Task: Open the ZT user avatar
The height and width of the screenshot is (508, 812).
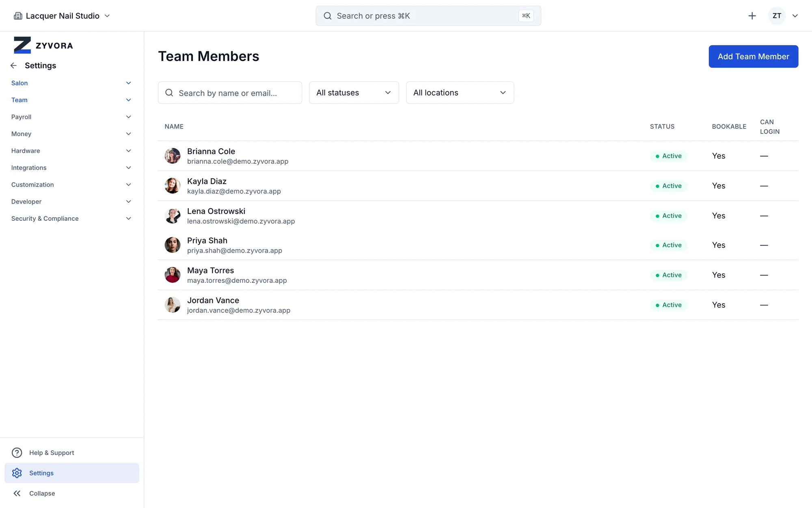Action: tap(777, 16)
